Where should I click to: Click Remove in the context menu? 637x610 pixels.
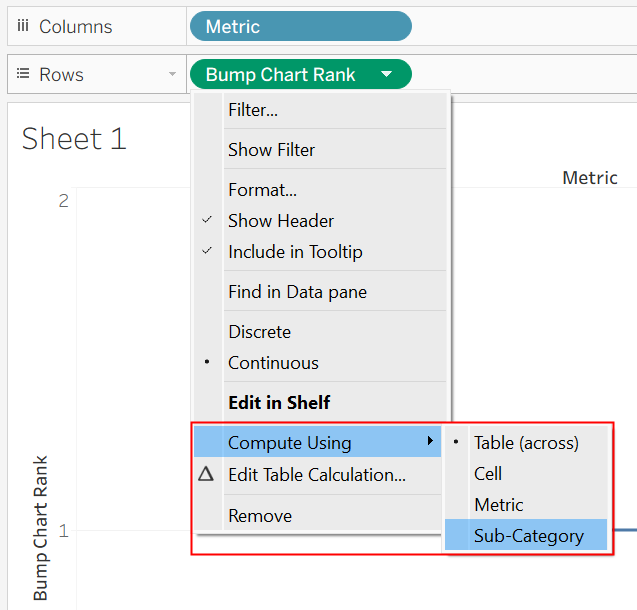coord(318,516)
